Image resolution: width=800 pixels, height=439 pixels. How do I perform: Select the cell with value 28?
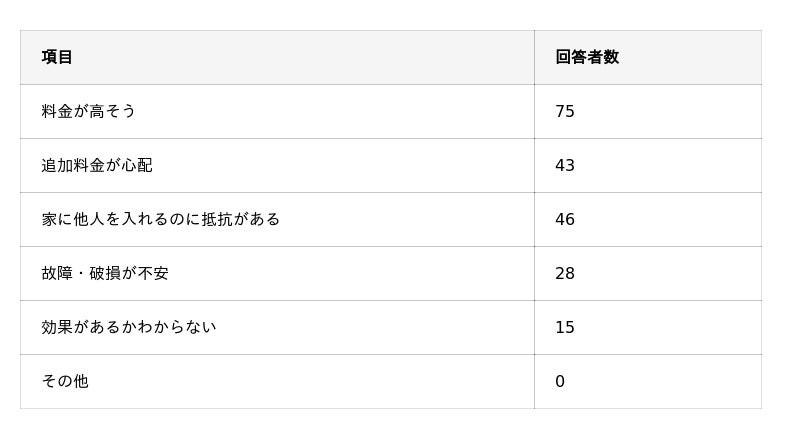tap(565, 273)
